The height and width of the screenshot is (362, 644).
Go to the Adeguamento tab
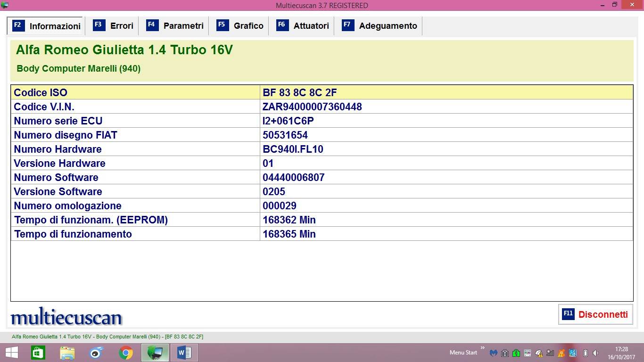point(379,26)
